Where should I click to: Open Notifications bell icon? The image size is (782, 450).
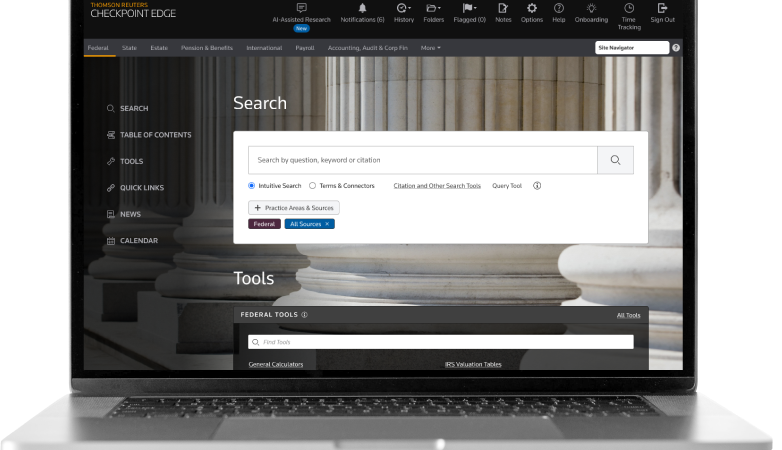tap(363, 8)
